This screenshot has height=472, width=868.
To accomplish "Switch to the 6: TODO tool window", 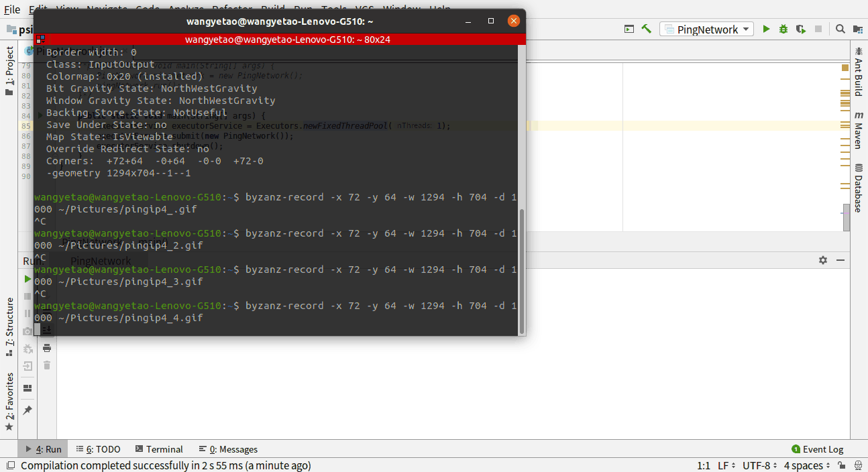I will (x=98, y=449).
